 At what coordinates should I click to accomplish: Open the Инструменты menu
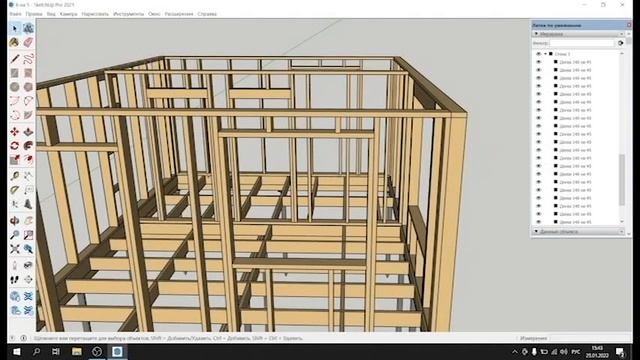click(x=129, y=14)
